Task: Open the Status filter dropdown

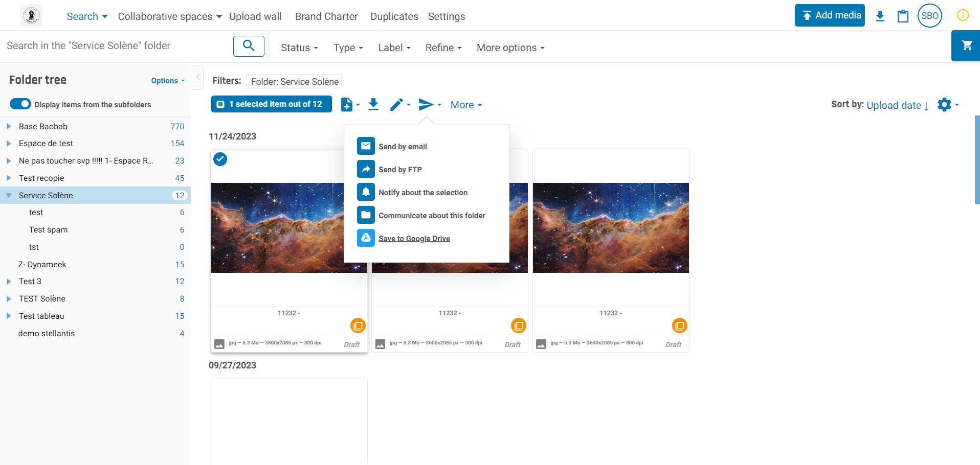Action: click(x=299, y=48)
